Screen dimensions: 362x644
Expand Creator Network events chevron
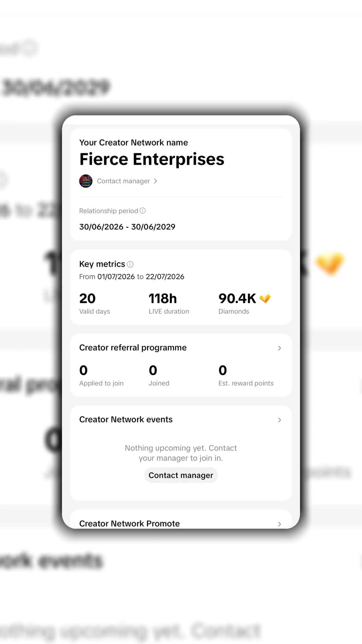tap(280, 420)
